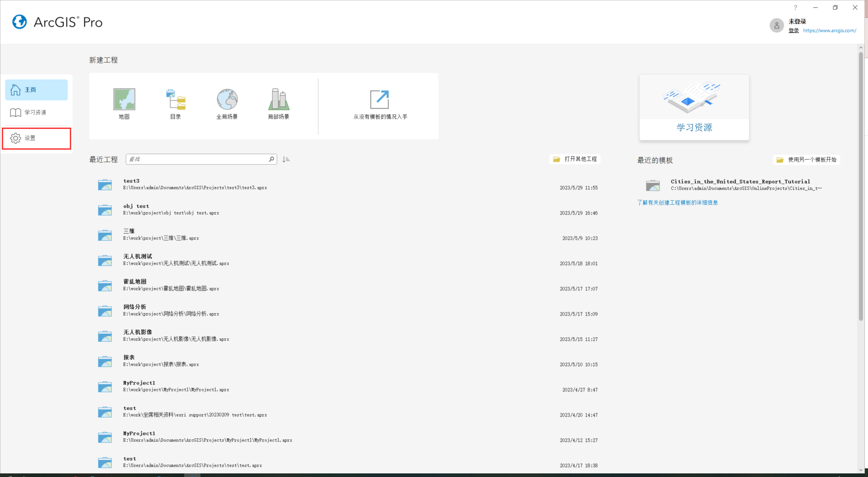Click the help question mark icon
Screen dimensions: 868x477
click(x=795, y=8)
